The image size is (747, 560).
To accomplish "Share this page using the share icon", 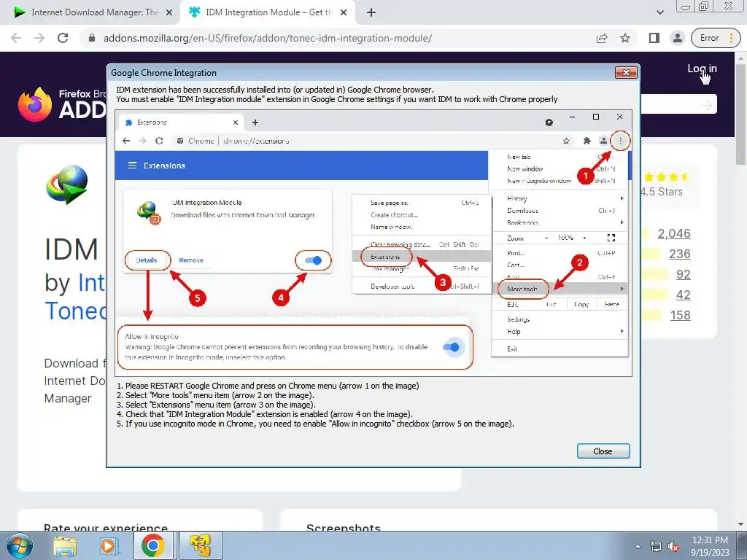I will pyautogui.click(x=602, y=38).
